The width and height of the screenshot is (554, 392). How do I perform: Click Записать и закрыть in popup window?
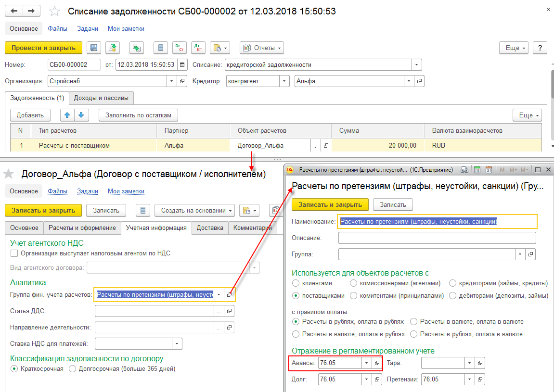click(330, 204)
